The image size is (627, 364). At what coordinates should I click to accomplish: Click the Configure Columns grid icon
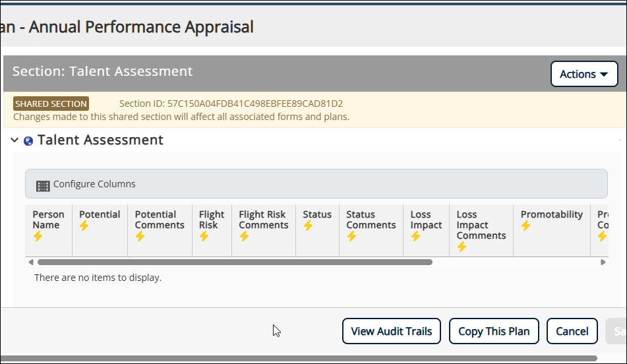coord(43,185)
